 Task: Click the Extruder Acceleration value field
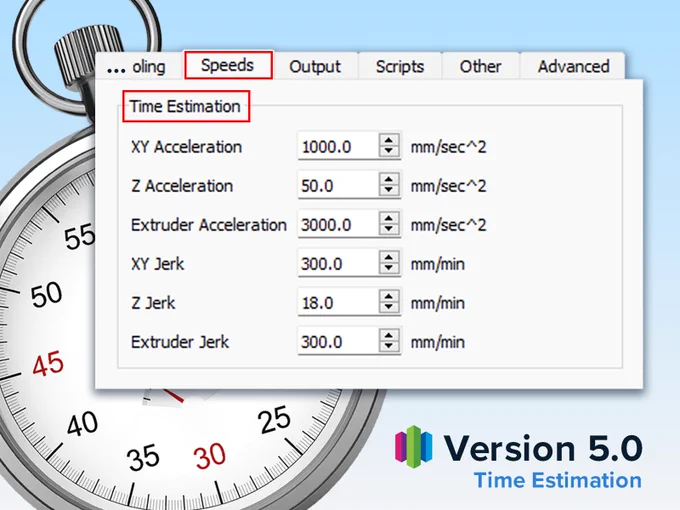coord(338,225)
